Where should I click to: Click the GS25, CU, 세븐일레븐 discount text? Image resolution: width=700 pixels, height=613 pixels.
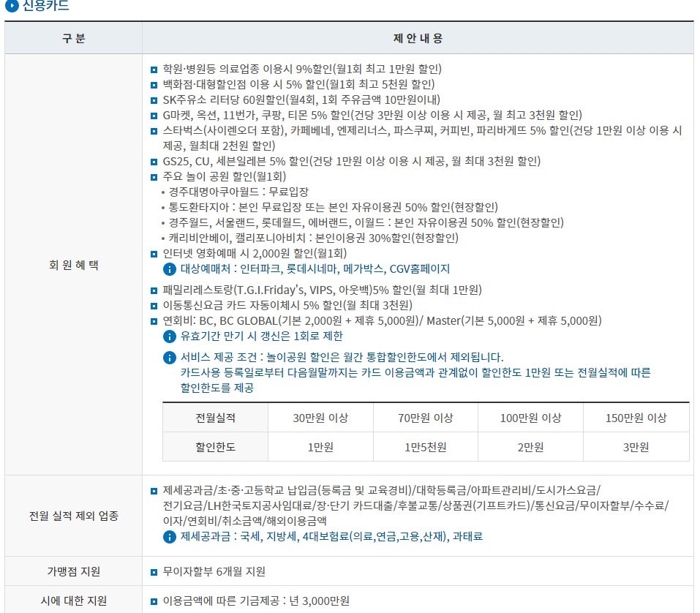[351, 161]
